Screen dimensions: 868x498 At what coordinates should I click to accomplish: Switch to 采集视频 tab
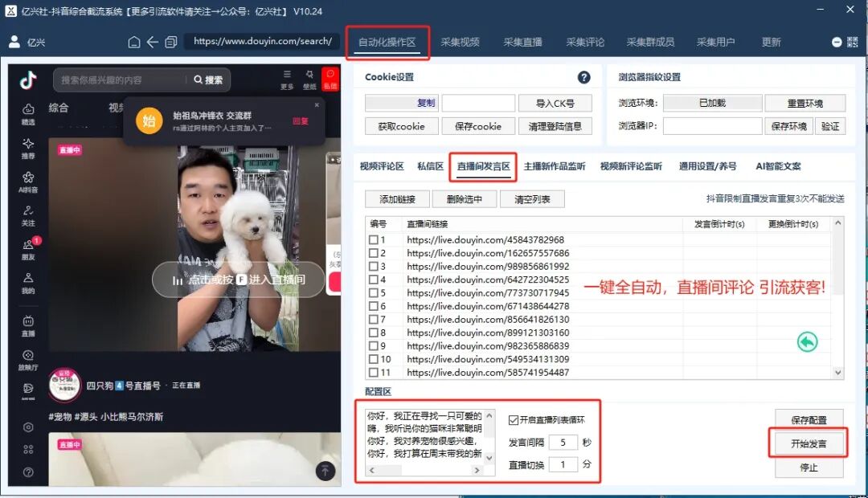tap(460, 42)
